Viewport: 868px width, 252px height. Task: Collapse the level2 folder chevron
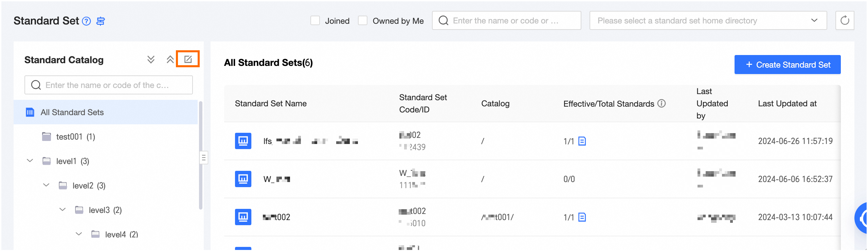(x=46, y=185)
